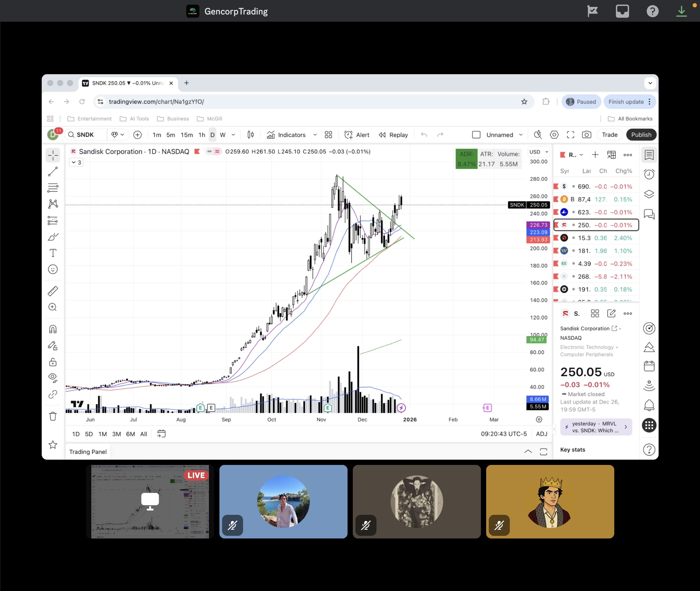Expand the collapsed indicators legend arrow
This screenshot has width=700, height=591.
pos(76,163)
